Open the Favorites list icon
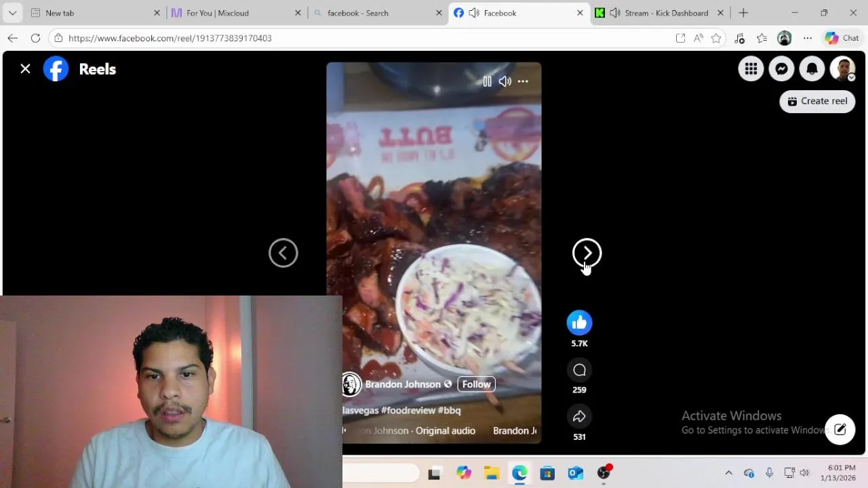 click(x=762, y=38)
